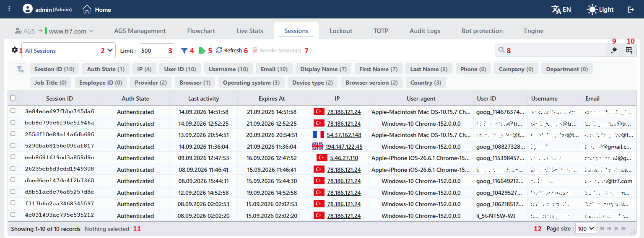Click into the search input box
This screenshot has width=644, height=238.
click(x=551, y=50)
